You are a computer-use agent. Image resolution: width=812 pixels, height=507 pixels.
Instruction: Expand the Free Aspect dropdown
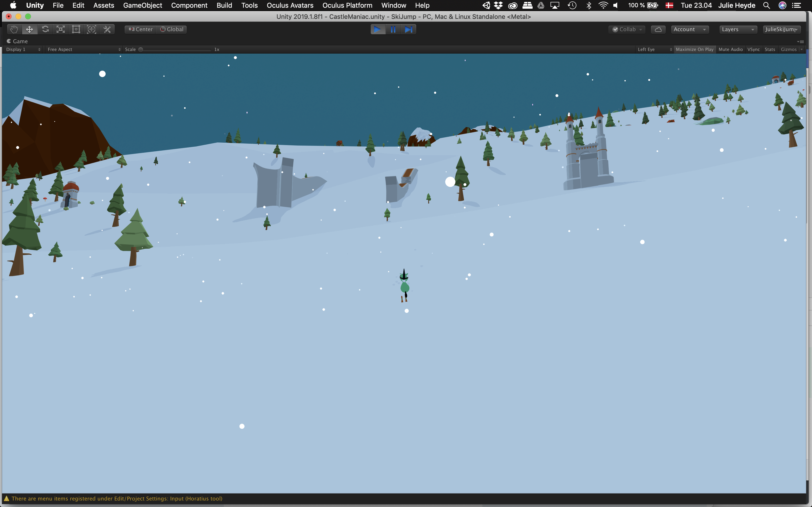pos(84,49)
